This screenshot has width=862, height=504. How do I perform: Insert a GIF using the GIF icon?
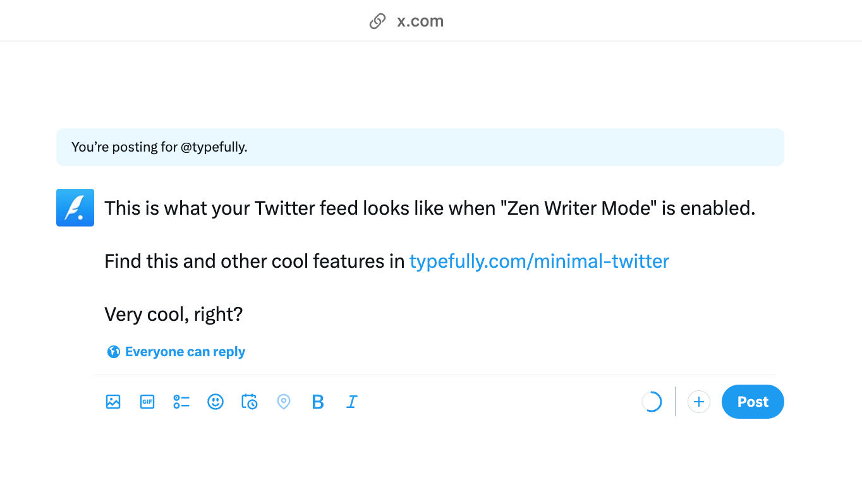tap(147, 402)
